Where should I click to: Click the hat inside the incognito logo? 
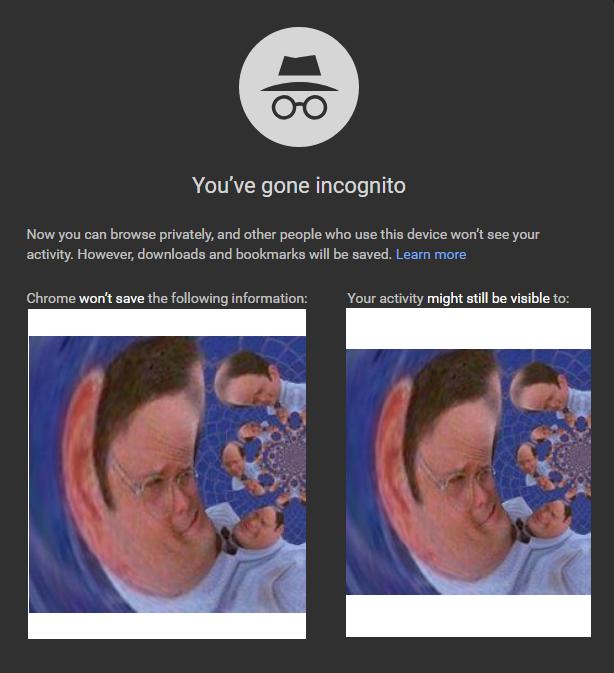[299, 73]
